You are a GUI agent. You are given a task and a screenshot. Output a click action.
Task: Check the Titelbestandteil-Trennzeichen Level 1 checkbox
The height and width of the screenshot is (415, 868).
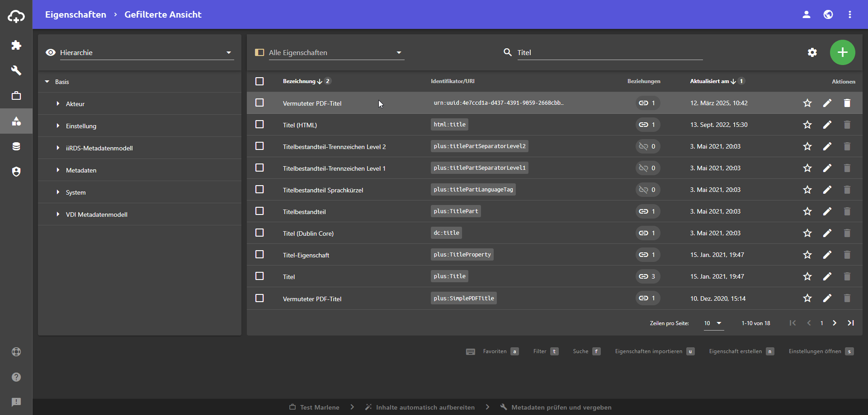(x=259, y=168)
